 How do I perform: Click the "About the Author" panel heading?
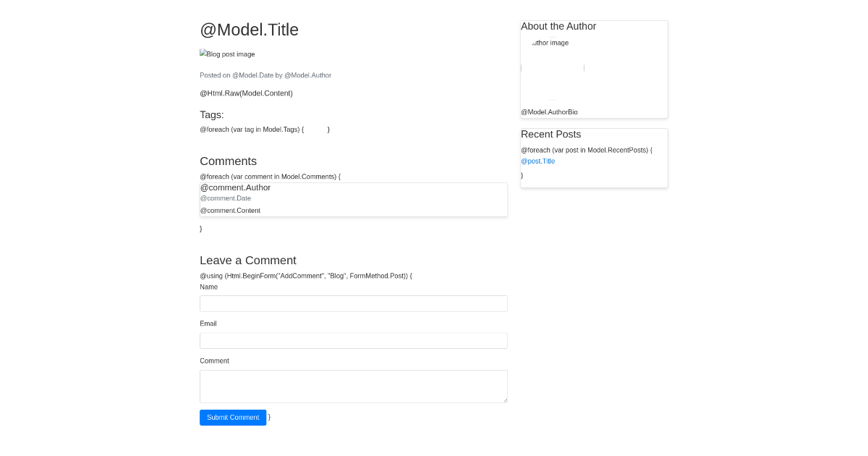[558, 26]
